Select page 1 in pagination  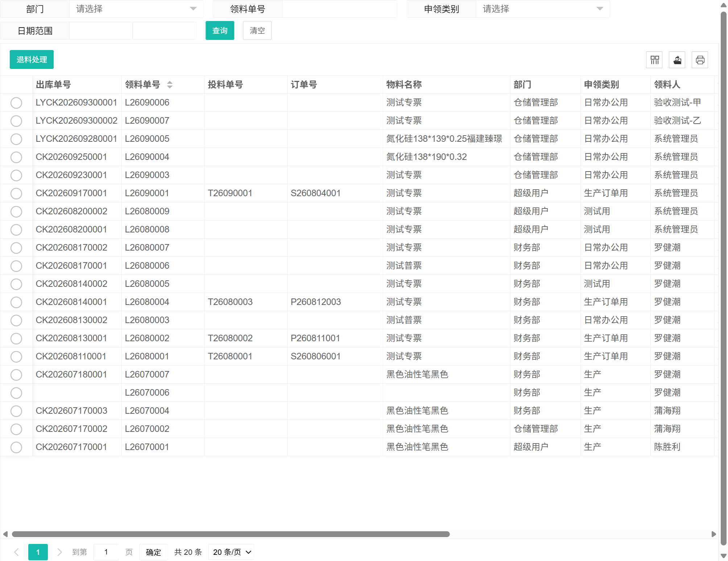tap(38, 552)
